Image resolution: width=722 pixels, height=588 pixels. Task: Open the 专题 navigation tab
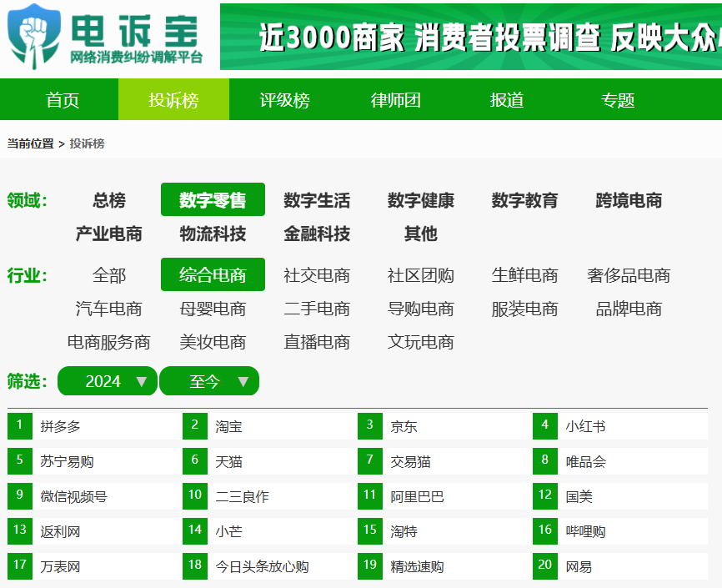(x=618, y=100)
